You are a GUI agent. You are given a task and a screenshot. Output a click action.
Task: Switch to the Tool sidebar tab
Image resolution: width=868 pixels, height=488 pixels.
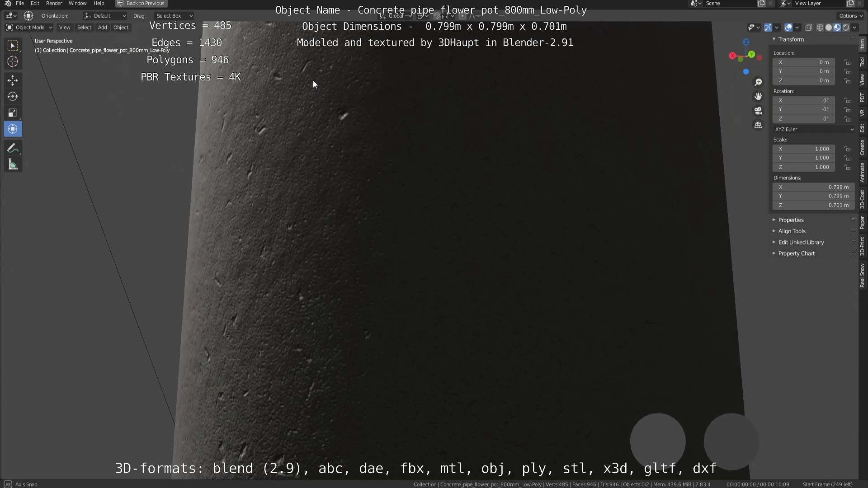click(x=862, y=62)
